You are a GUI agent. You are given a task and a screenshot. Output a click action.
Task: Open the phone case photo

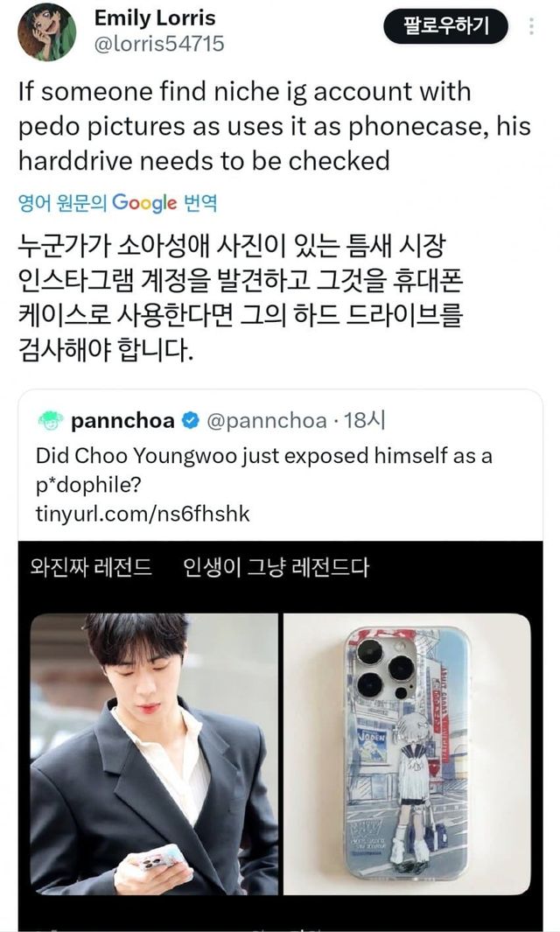click(407, 754)
